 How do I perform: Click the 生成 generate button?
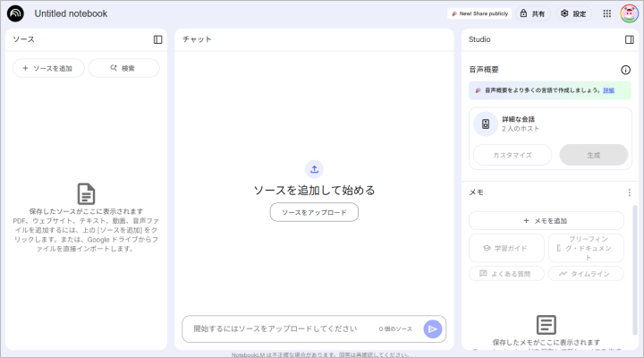pyautogui.click(x=594, y=155)
